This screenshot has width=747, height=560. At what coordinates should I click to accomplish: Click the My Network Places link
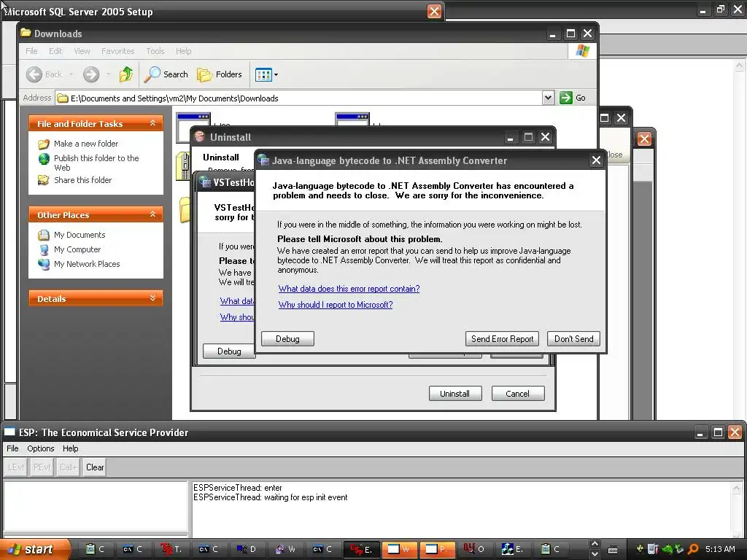87,264
